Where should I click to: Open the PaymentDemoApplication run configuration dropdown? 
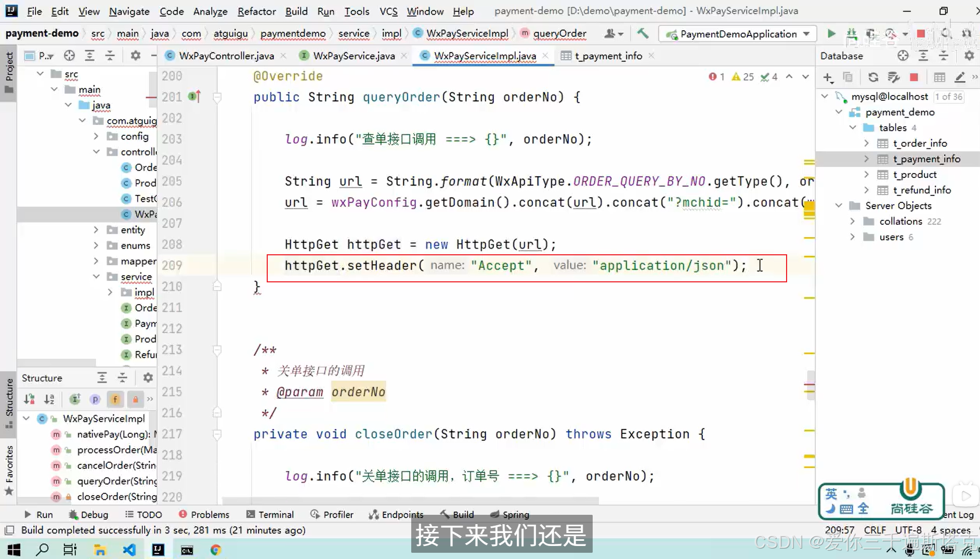(738, 34)
